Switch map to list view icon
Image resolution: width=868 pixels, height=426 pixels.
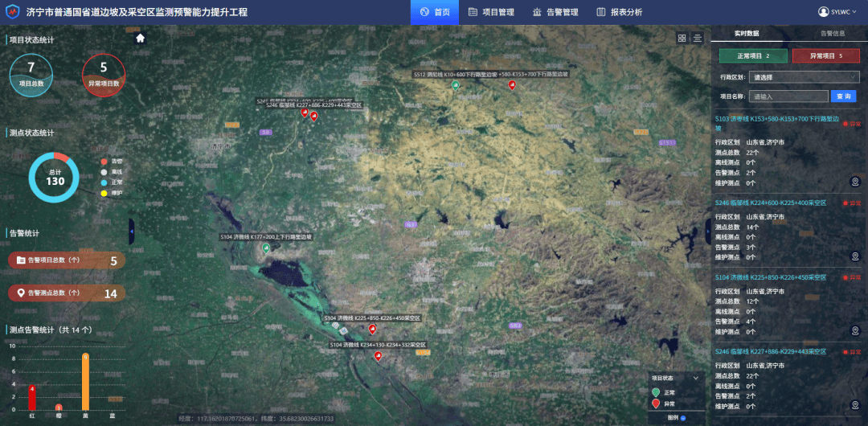point(698,38)
